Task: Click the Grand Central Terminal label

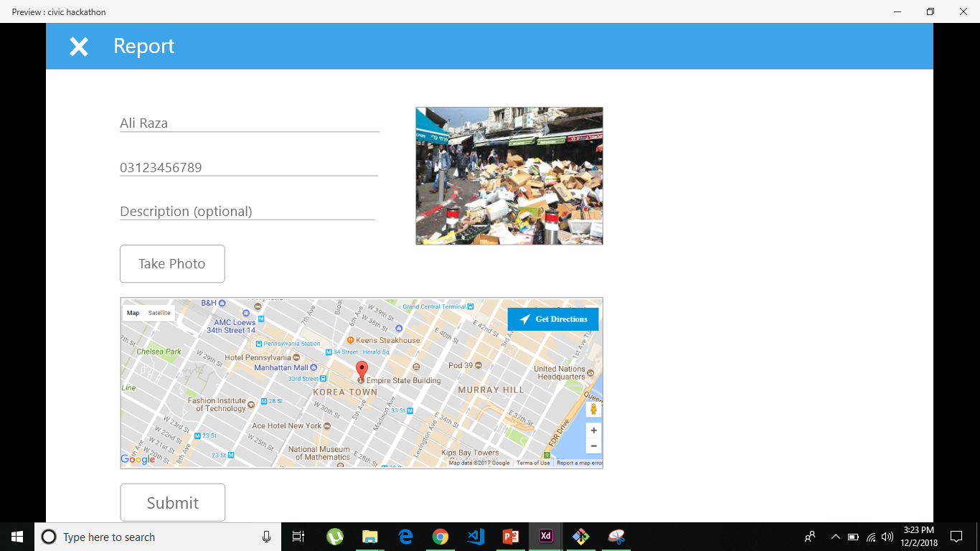Action: coord(434,306)
